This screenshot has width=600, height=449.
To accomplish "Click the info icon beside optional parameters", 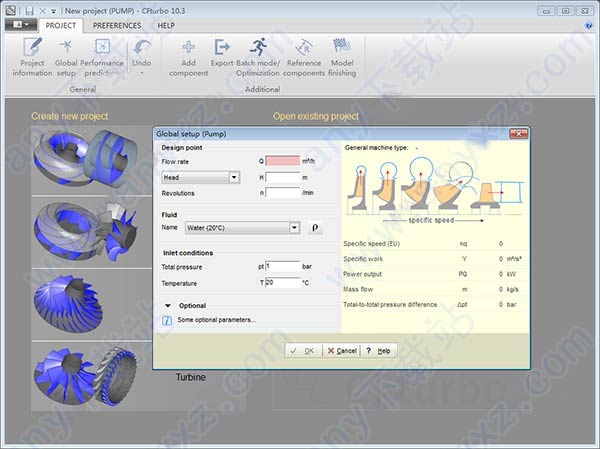I will pos(167,320).
